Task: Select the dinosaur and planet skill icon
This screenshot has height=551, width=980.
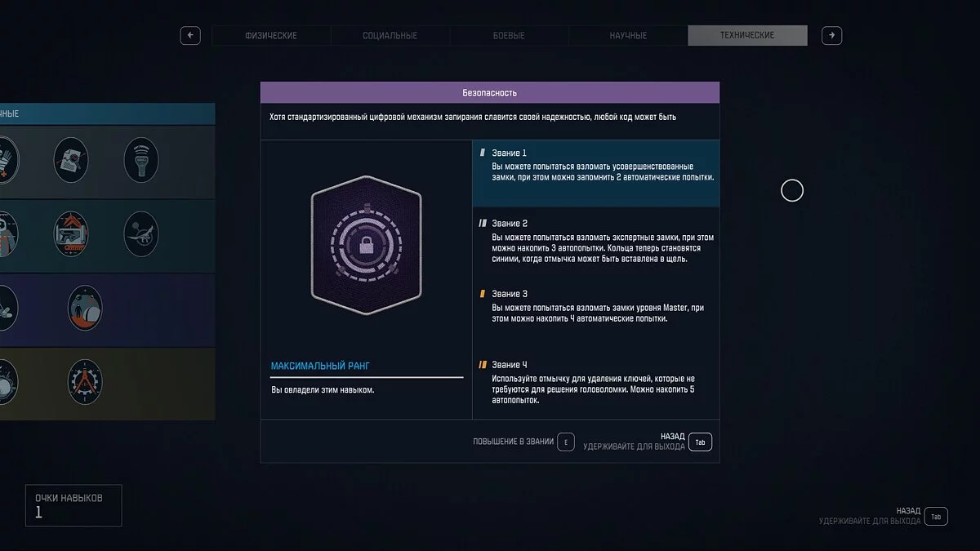Action: 141,234
